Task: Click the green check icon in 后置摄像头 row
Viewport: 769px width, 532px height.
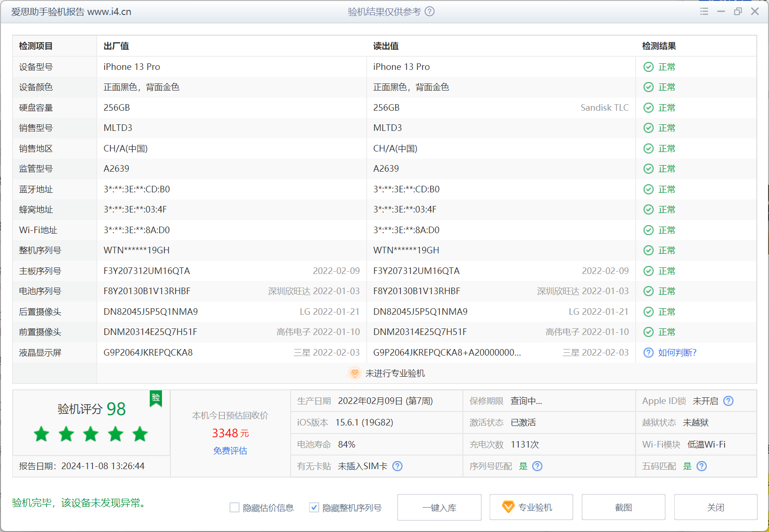Action: [648, 312]
